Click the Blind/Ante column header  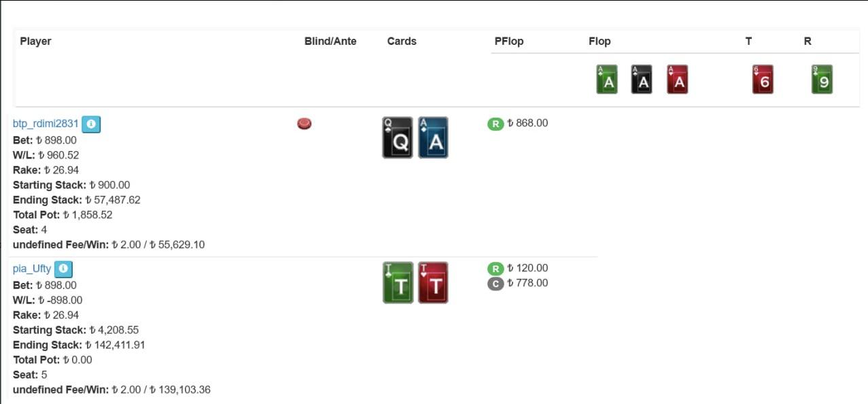pyautogui.click(x=330, y=41)
